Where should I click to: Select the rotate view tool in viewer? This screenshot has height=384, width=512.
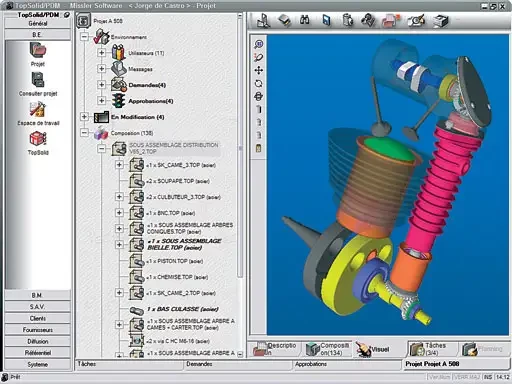tap(259, 83)
